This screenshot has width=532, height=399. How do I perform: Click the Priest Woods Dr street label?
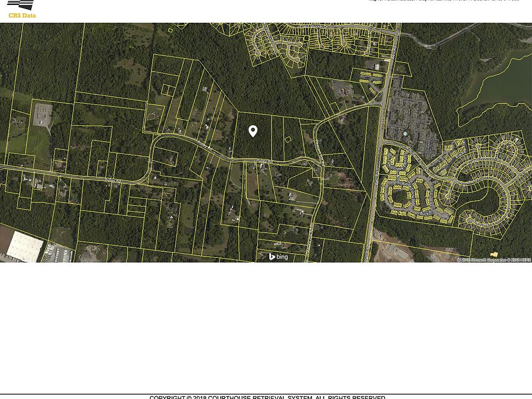[x=315, y=26]
